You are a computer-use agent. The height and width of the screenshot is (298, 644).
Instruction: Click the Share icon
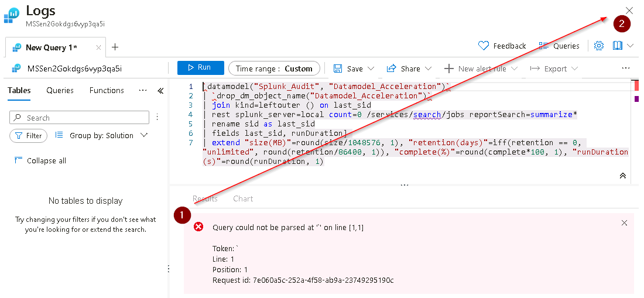coord(392,68)
